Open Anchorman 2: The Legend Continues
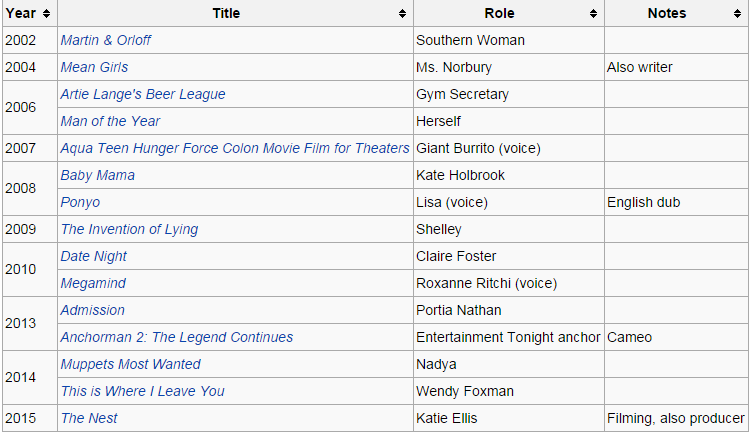 pos(177,337)
